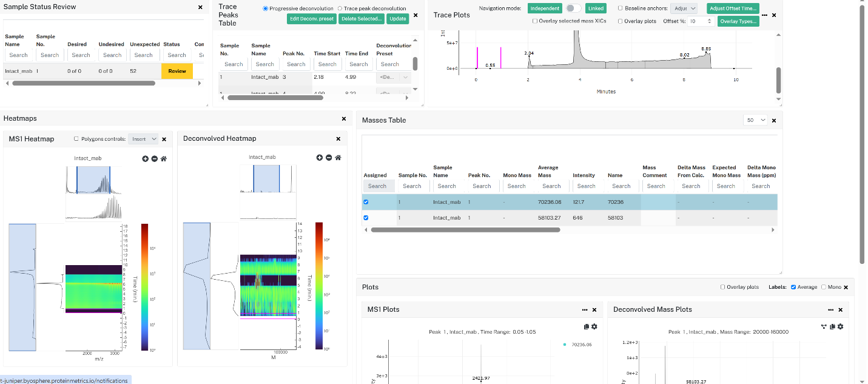Click the Overlay Types button
The image size is (868, 384).
coord(738,21)
